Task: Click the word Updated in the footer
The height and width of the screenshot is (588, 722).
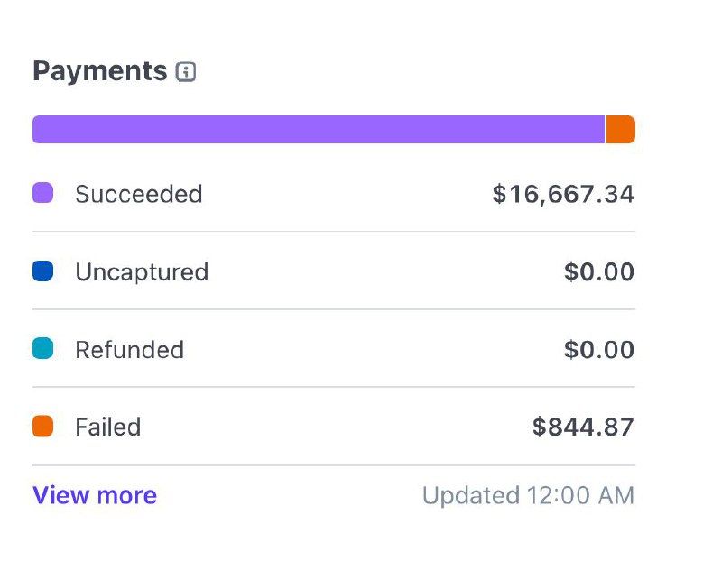Action: click(x=471, y=495)
